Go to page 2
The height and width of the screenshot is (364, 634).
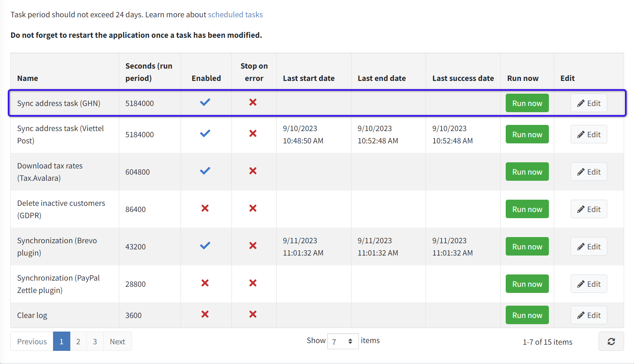click(78, 341)
